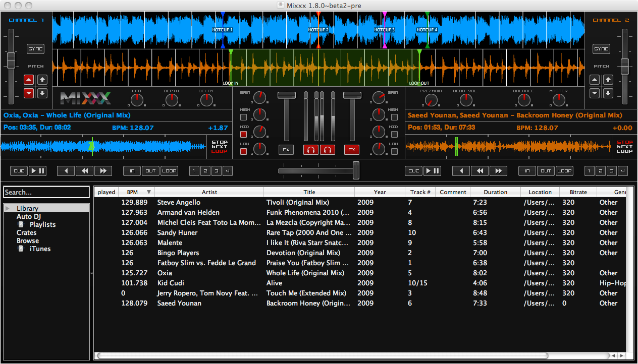Viewport: 638px width, 364px height.
Task: Set loop IN on channel 1
Action: [x=132, y=171]
